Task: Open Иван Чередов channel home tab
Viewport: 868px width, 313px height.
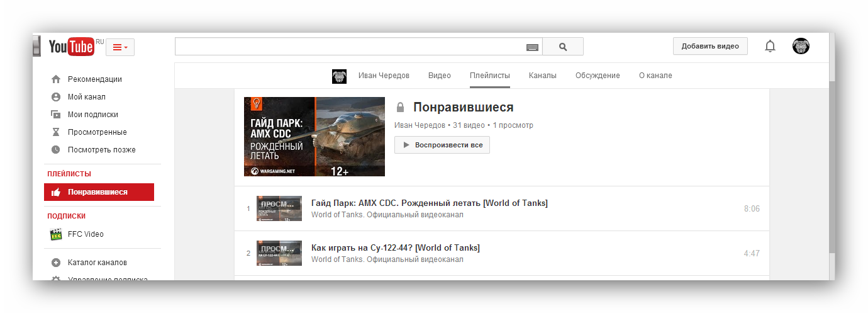Action: tap(384, 76)
